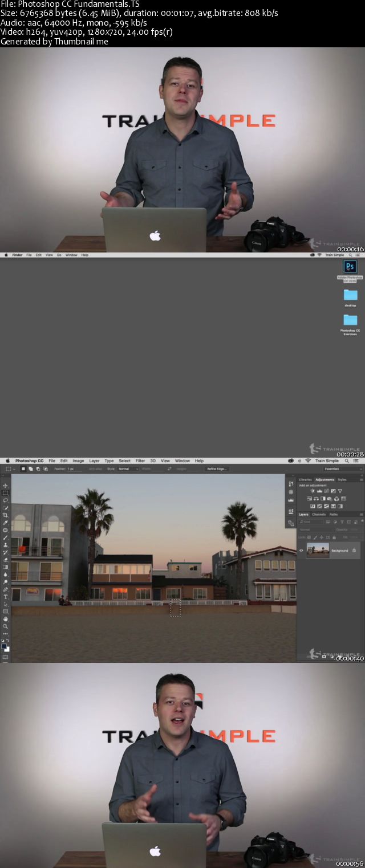Open the Go menu in Finder
Image resolution: width=365 pixels, height=868 pixels.
(x=59, y=255)
